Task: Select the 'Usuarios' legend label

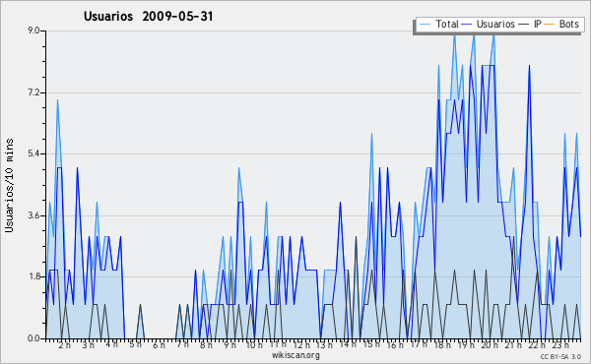Action: point(495,24)
